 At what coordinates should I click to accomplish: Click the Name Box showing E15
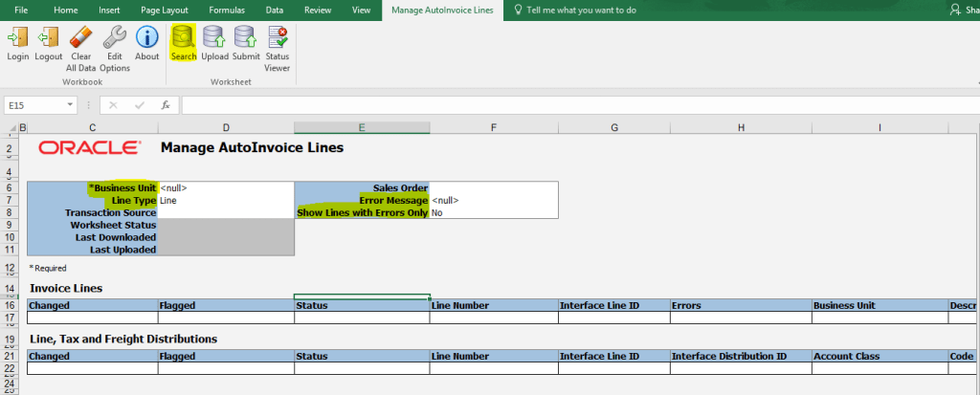point(43,105)
